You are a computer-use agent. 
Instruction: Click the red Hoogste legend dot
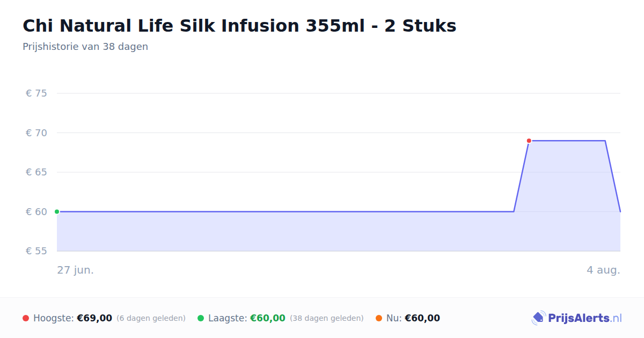coord(26,318)
